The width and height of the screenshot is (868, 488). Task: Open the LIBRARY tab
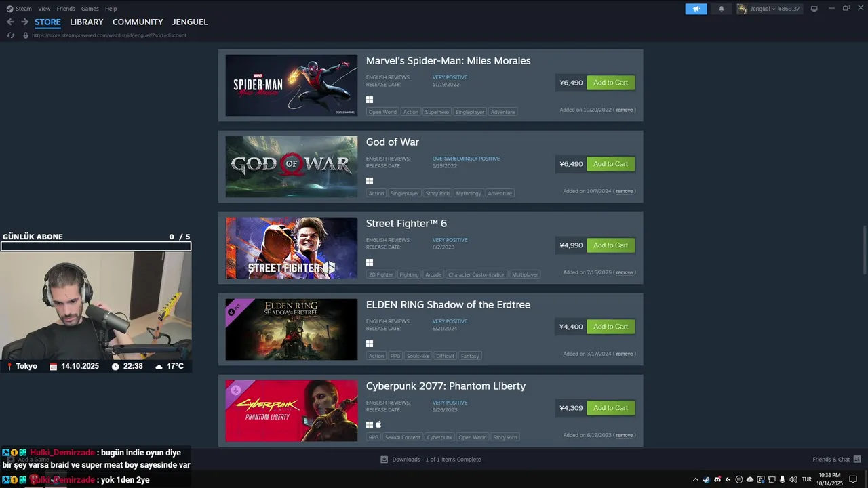point(87,22)
